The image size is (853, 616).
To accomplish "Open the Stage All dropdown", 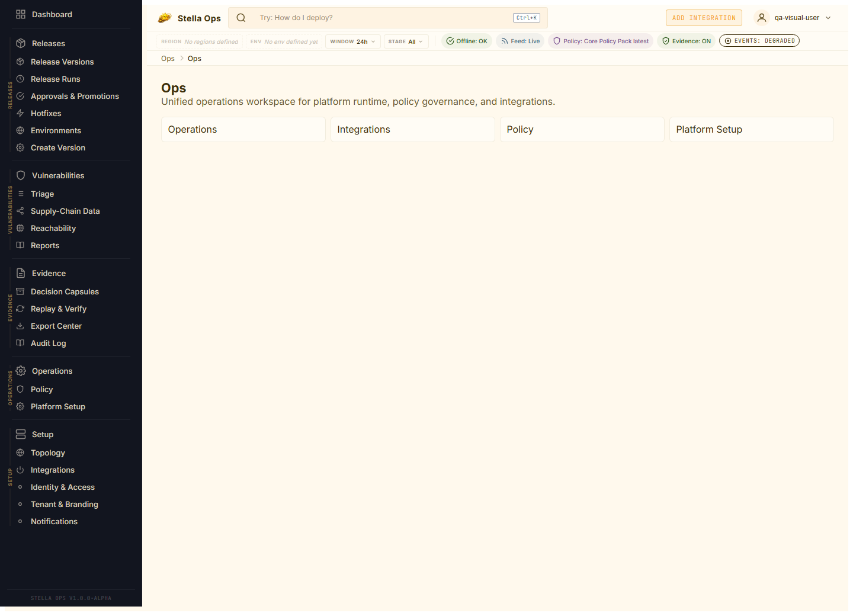I will [x=406, y=41].
